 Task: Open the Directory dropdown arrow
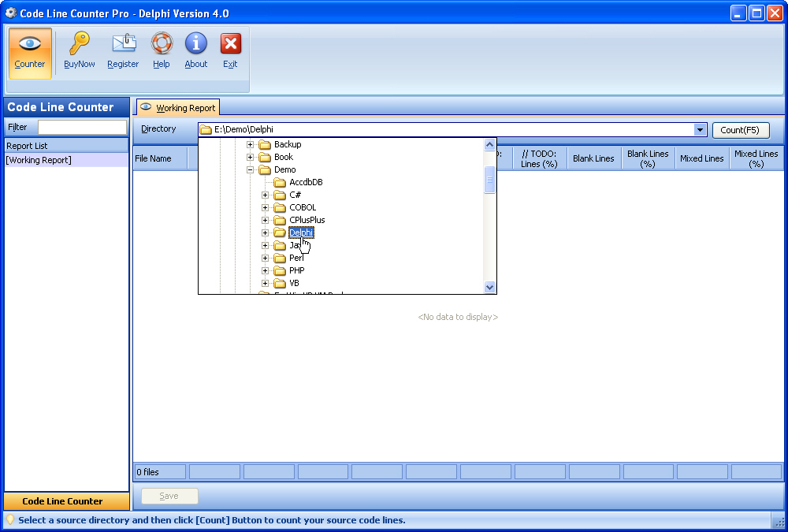(x=700, y=130)
